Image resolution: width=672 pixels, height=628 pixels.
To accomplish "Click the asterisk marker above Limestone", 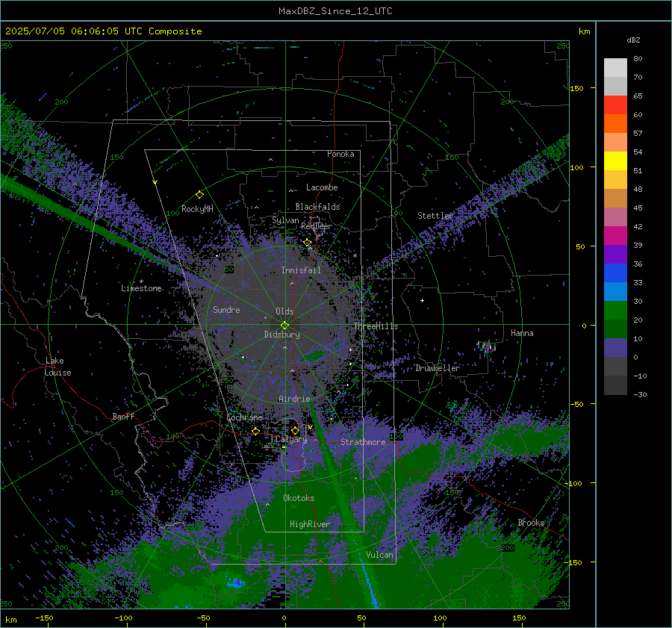I will [141, 282].
